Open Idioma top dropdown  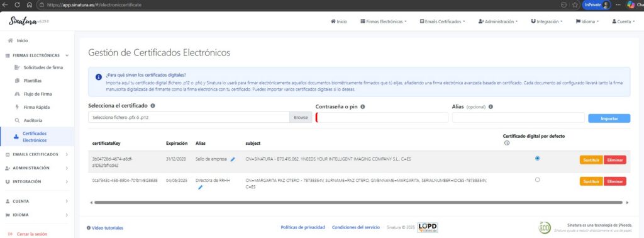pos(587,21)
